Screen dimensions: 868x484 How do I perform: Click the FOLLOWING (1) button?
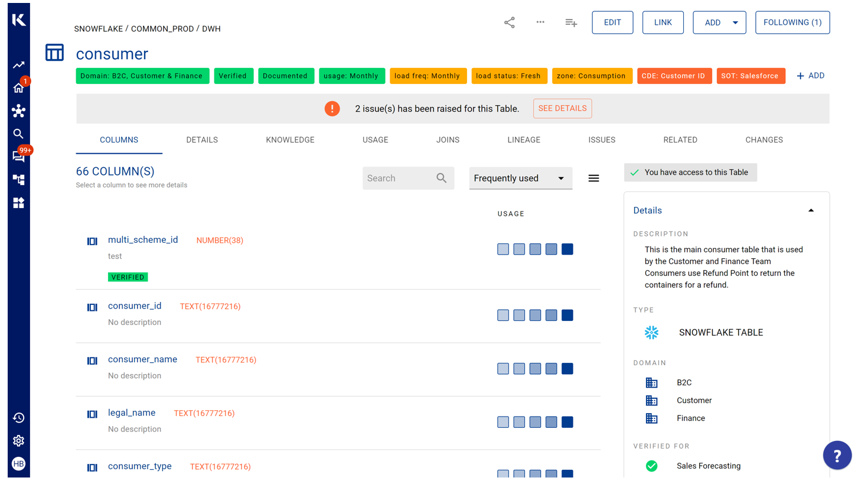point(792,22)
